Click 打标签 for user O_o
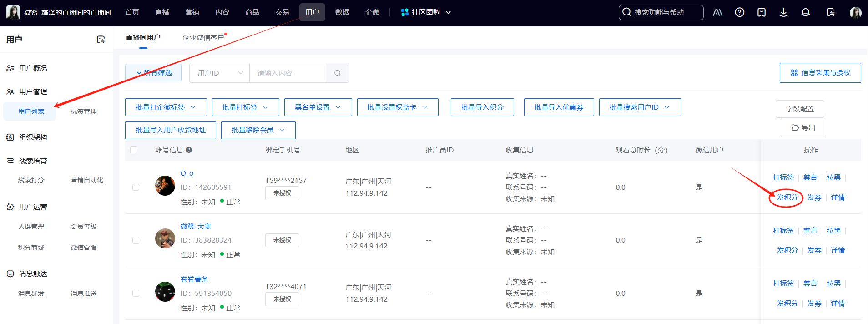 [x=783, y=177]
